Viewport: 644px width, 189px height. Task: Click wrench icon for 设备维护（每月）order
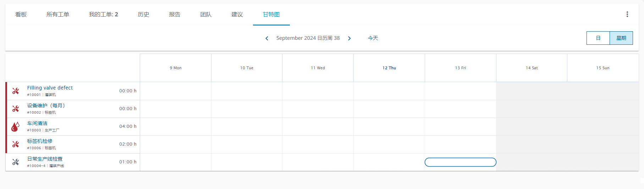[x=16, y=109]
